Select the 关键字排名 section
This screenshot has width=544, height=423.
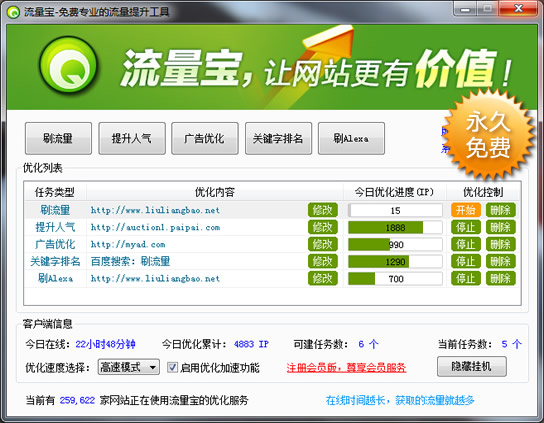pyautogui.click(x=278, y=138)
